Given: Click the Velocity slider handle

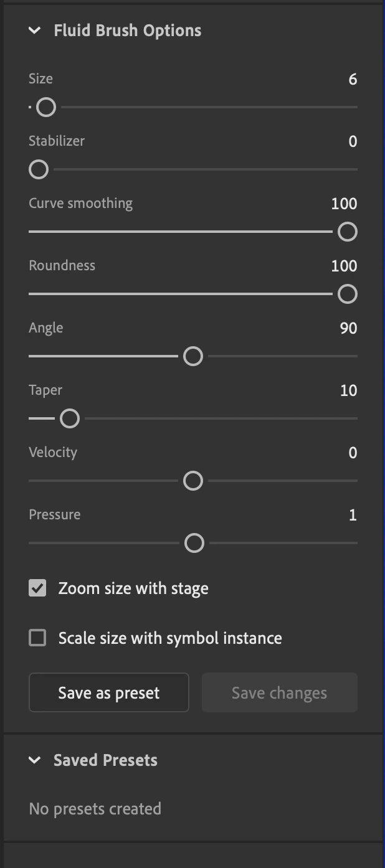Looking at the screenshot, I should [193, 481].
